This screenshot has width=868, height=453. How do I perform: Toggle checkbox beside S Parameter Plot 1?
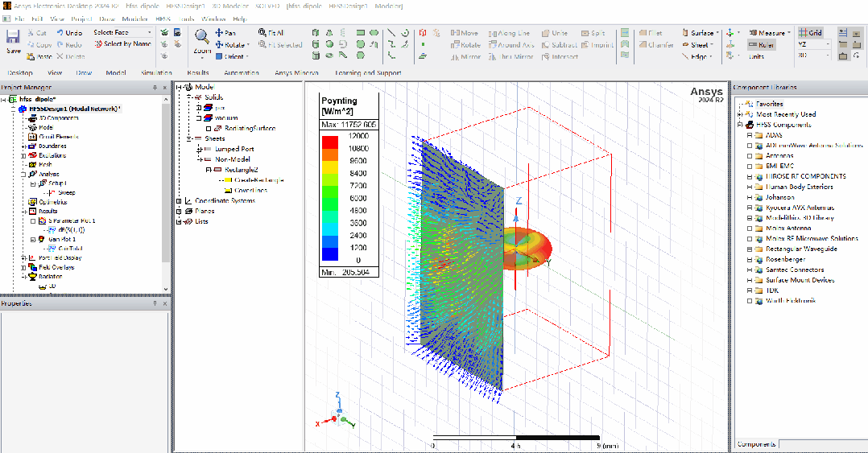pyautogui.click(x=33, y=220)
